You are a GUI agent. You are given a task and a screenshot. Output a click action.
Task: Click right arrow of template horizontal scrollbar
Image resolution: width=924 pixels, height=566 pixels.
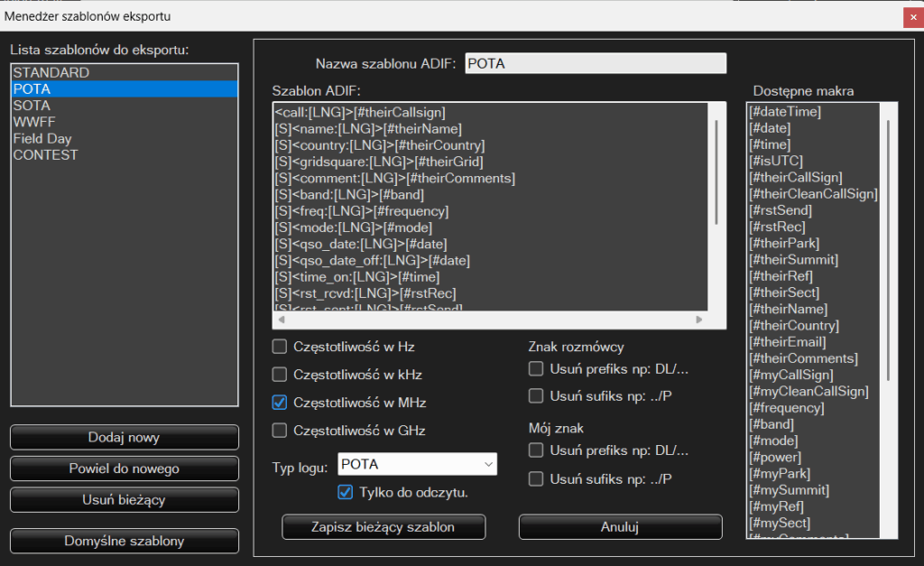[698, 320]
